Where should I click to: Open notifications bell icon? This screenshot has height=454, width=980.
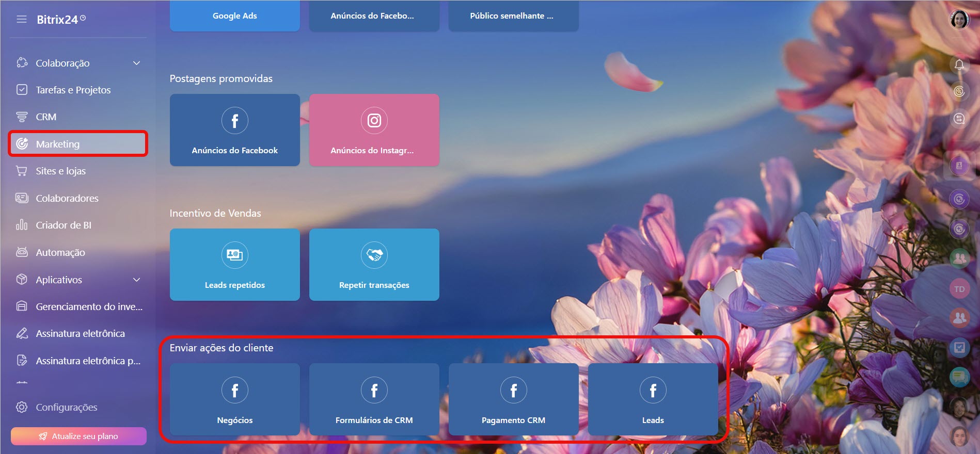click(x=959, y=64)
